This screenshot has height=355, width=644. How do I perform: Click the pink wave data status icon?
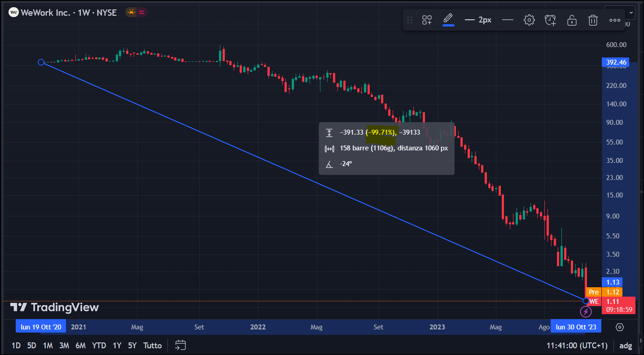coord(142,13)
